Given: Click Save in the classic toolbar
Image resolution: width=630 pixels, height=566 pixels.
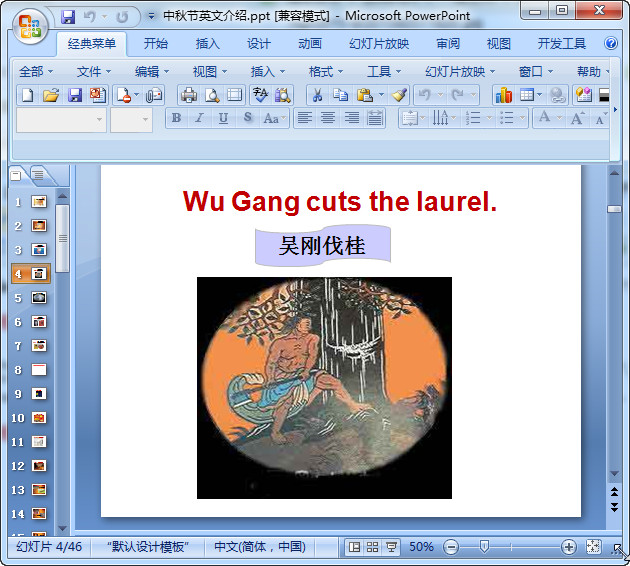Looking at the screenshot, I should 75,95.
